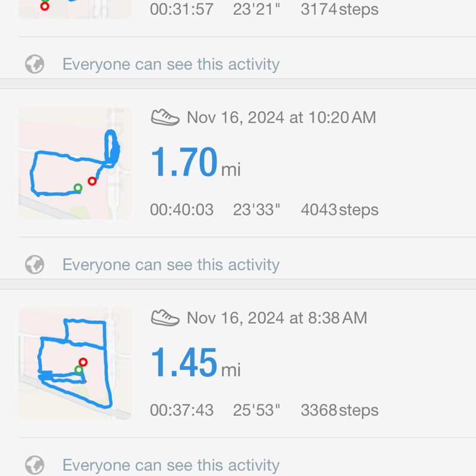Tap the globe icon below the 1.45 mi activity
The image size is (476, 476).
[x=35, y=465]
